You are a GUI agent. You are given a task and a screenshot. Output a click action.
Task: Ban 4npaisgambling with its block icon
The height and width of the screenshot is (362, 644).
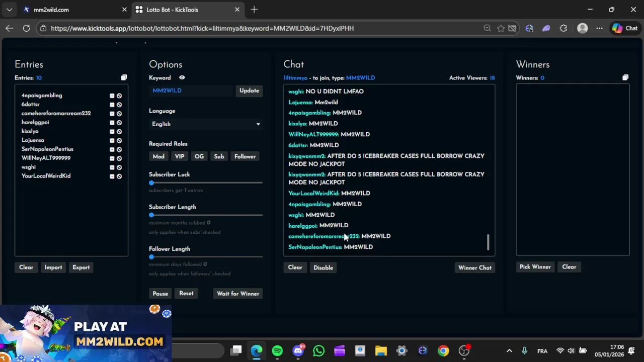pyautogui.click(x=119, y=96)
